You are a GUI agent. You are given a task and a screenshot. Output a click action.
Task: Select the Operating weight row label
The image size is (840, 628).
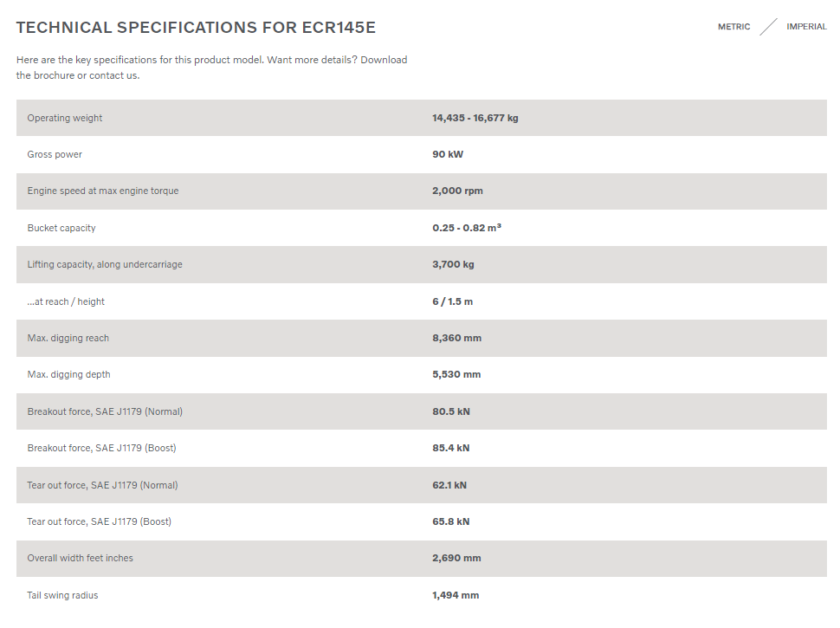pos(65,118)
